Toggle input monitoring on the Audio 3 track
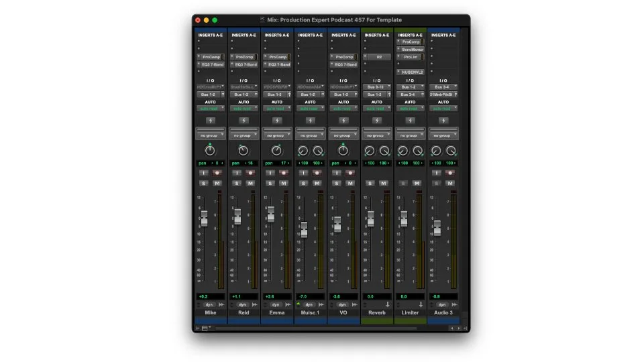This screenshot has height=362, width=644. pos(436,173)
